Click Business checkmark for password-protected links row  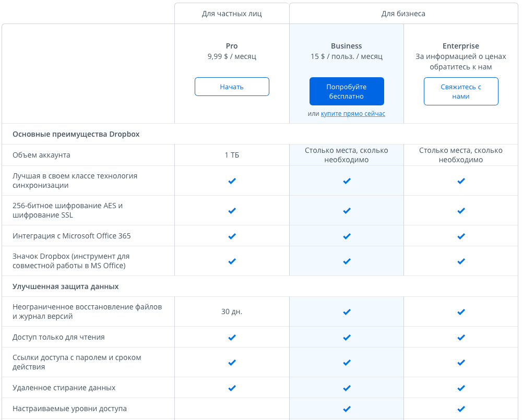347,363
